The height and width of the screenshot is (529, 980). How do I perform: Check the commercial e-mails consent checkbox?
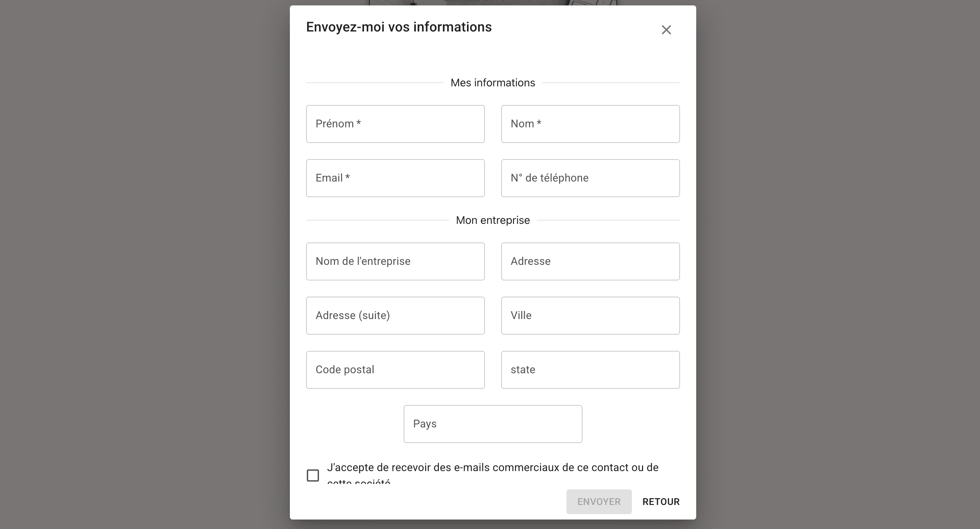(313, 475)
